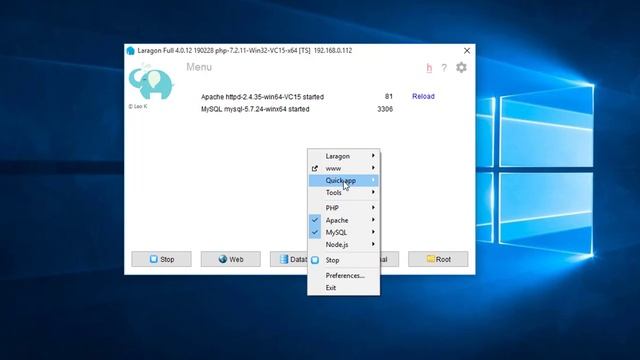Image resolution: width=640 pixels, height=360 pixels.
Task: Expand the Apache submenu arrow
Action: coord(373,220)
